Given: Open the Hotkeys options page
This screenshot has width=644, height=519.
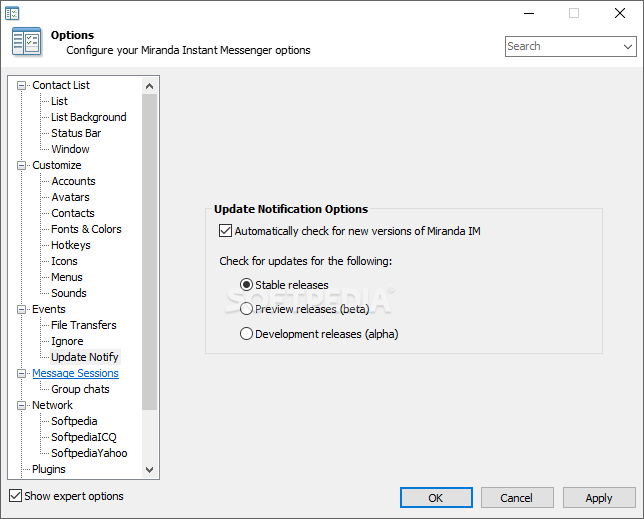Looking at the screenshot, I should pos(71,245).
